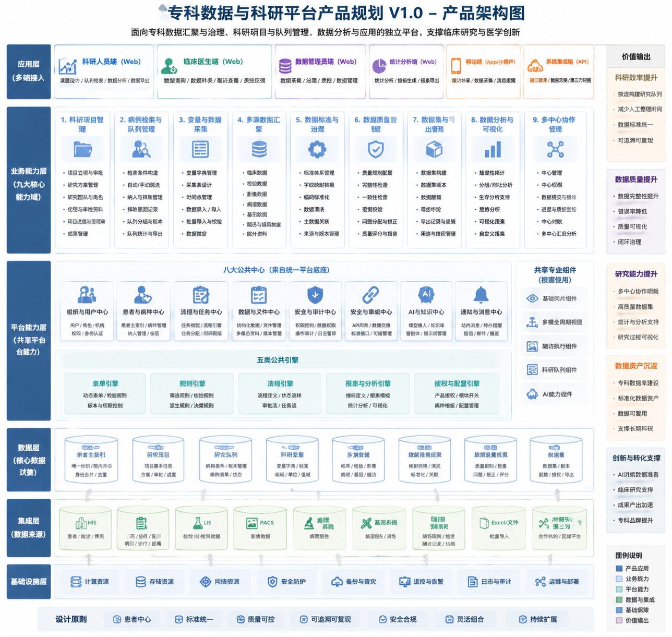Click the 病例检索与队列管理 search icon
Viewport: 672px width, 637px height.
141,149
